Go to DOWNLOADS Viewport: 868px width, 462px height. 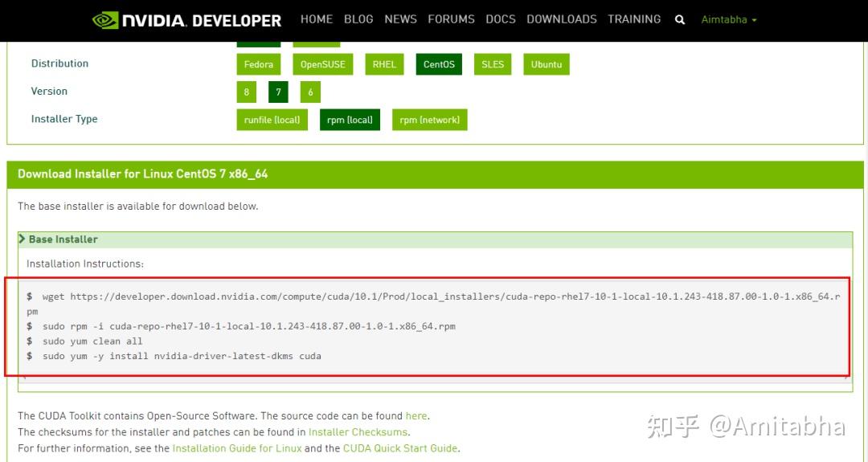562,19
